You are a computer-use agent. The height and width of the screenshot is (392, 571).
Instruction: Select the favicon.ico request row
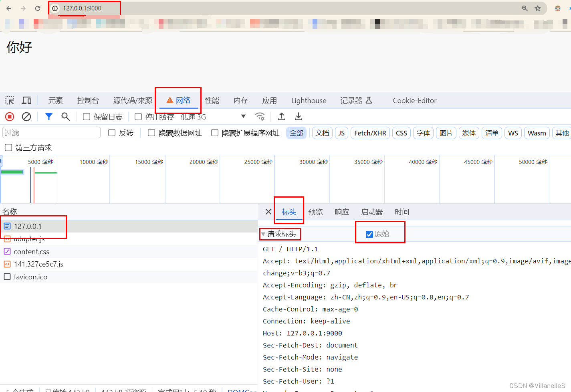129,277
